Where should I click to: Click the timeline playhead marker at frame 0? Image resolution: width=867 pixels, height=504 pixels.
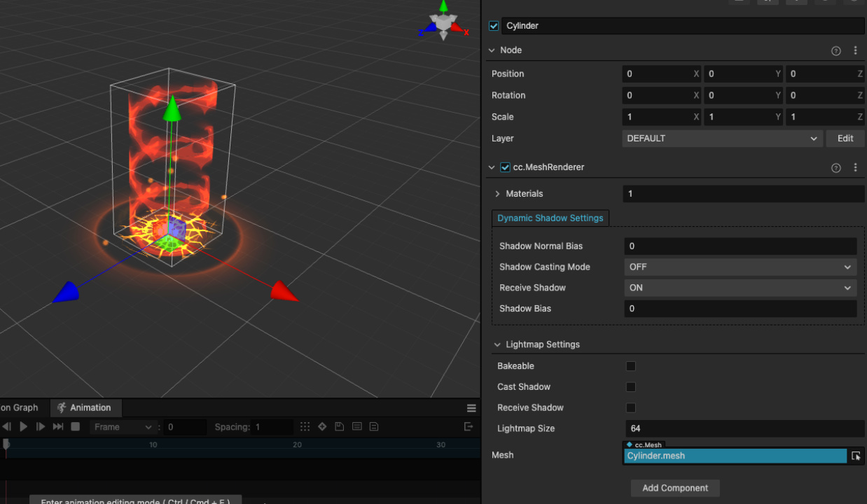click(6, 444)
